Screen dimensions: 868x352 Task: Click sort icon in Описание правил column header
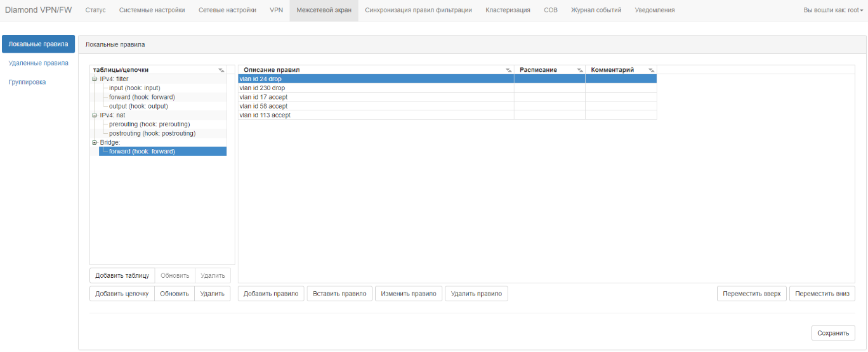tap(509, 70)
